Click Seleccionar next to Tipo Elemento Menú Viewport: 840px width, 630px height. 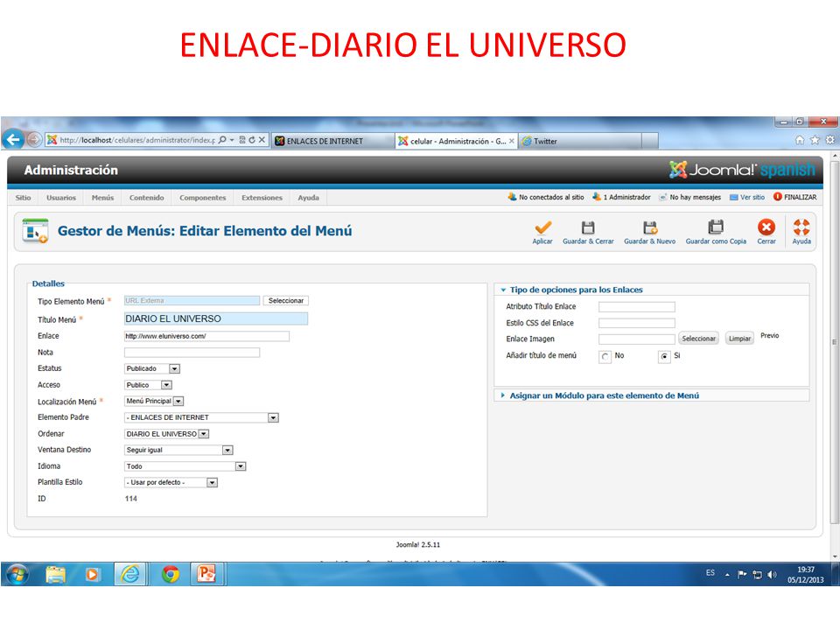coord(285,300)
